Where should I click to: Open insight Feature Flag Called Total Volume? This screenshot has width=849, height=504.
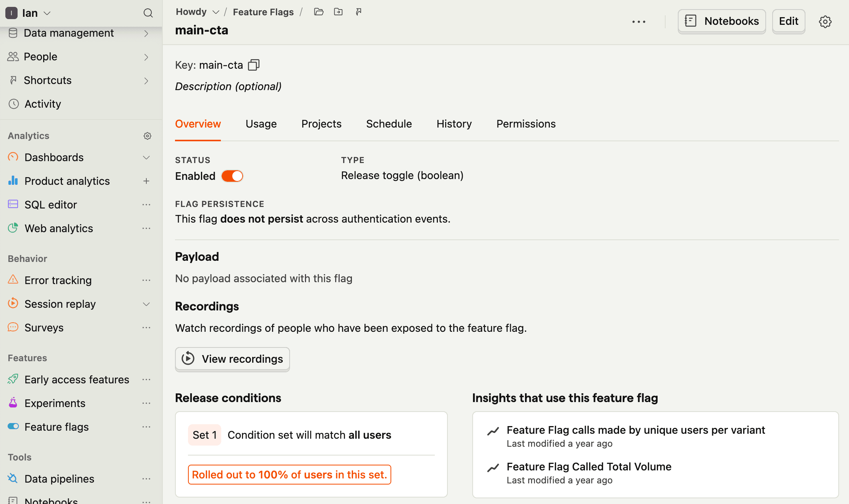(589, 467)
